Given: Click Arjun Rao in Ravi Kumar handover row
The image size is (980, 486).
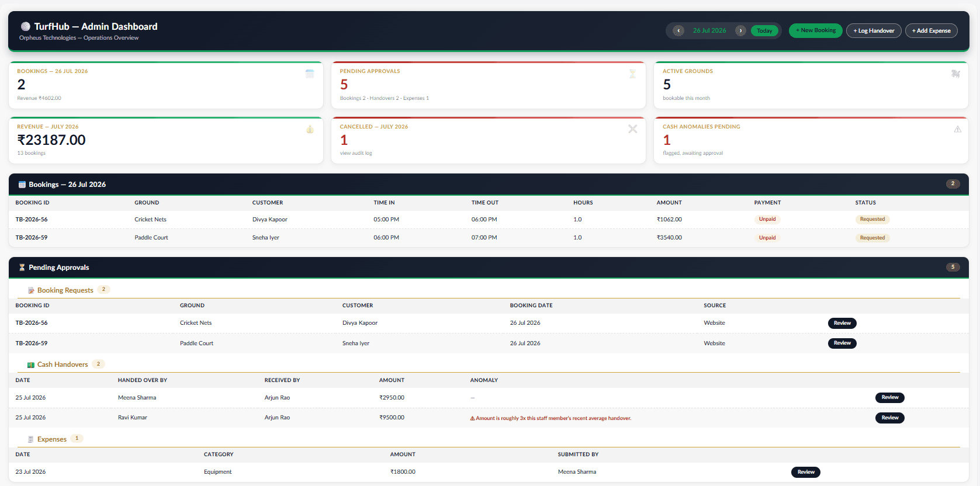Looking at the screenshot, I should [277, 418].
